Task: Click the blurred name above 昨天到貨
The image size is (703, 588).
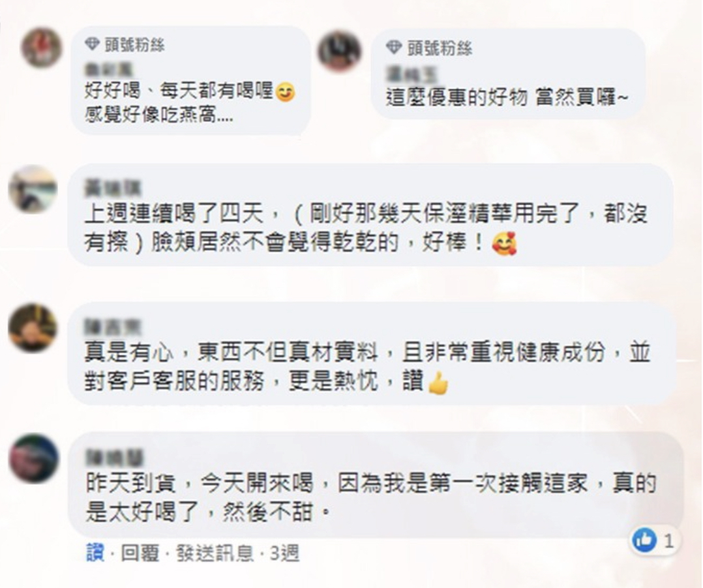Action: [115, 458]
